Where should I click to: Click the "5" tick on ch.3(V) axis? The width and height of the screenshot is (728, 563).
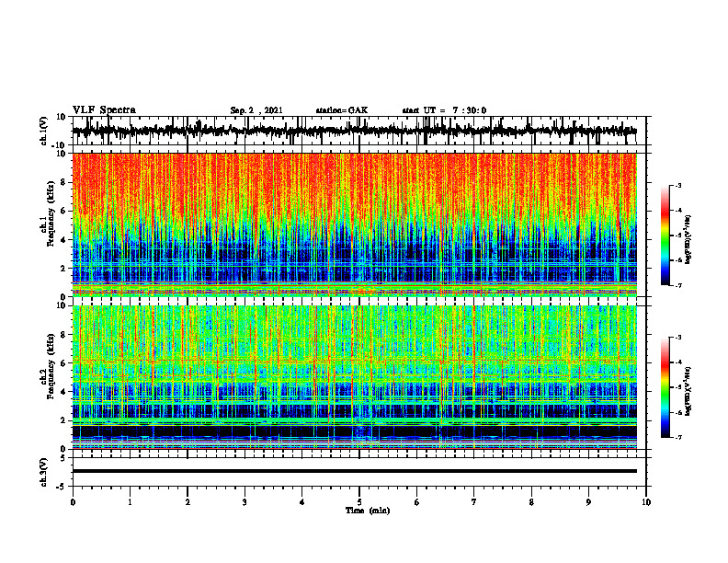coord(64,458)
